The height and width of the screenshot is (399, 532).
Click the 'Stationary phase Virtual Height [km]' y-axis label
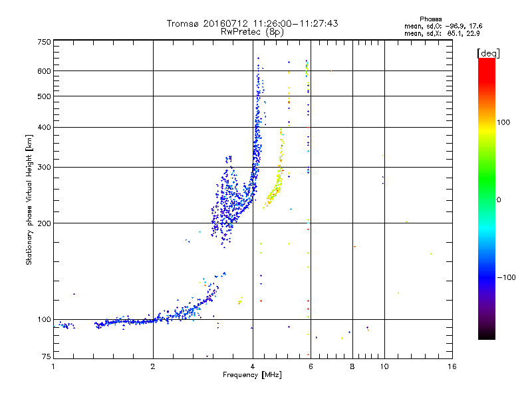[x=29, y=199]
